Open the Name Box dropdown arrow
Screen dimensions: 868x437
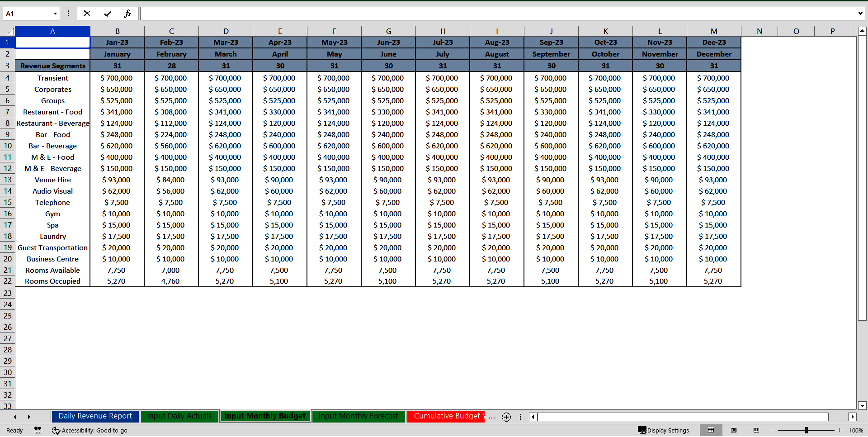(56, 14)
